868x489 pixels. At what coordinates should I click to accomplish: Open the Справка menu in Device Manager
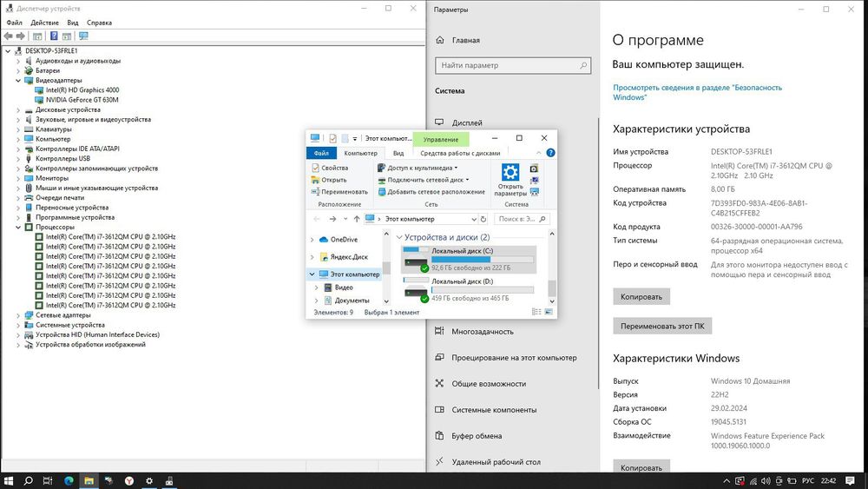[99, 23]
